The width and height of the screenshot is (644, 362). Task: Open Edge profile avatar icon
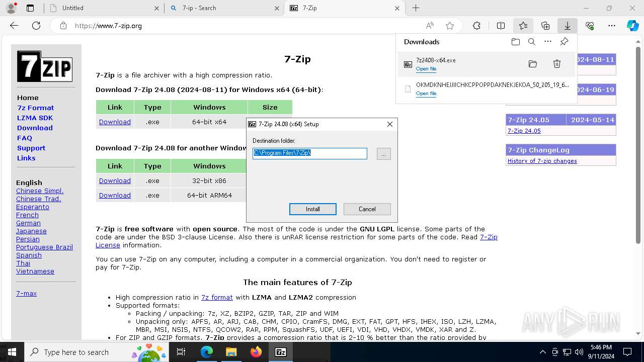[x=11, y=8]
